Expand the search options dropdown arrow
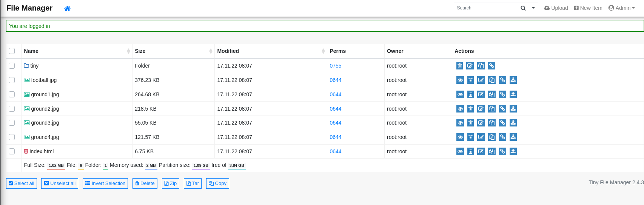Image resolution: width=644 pixels, height=205 pixels. point(533,8)
